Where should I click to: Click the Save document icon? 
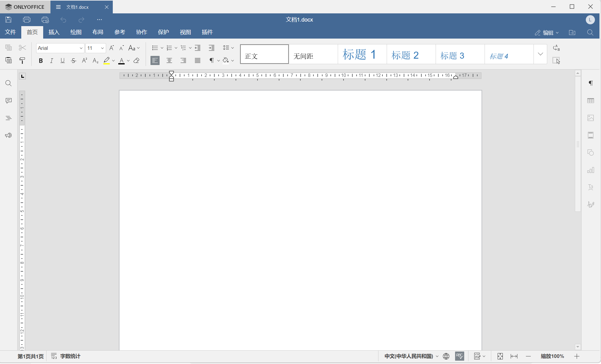pyautogui.click(x=9, y=20)
